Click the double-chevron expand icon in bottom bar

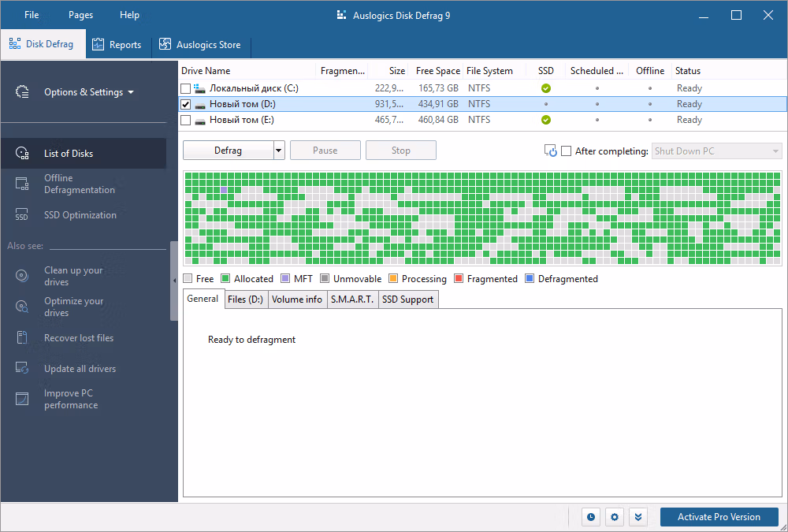pos(638,517)
